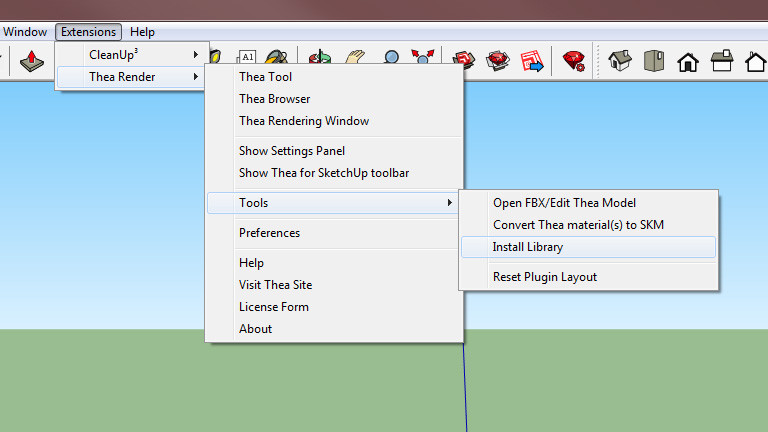Select the Text label tool (A1)

[246, 57]
